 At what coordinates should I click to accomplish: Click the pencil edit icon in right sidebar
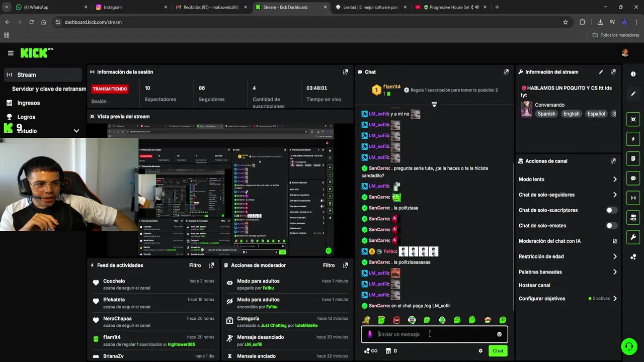[633, 94]
